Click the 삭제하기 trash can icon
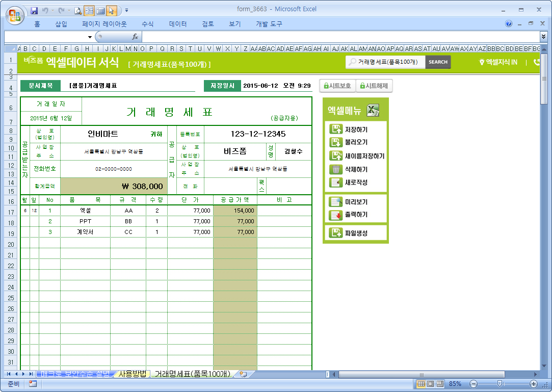Viewport: 552px width, 392px height. (335, 170)
